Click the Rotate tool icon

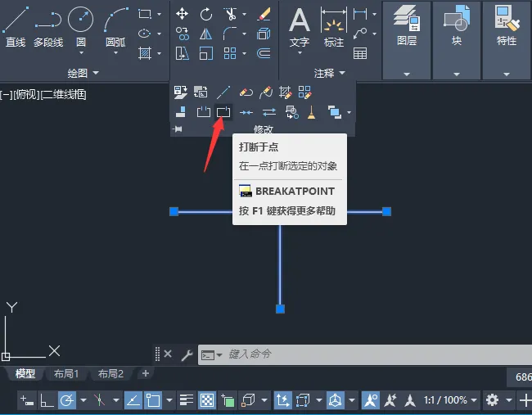click(206, 14)
